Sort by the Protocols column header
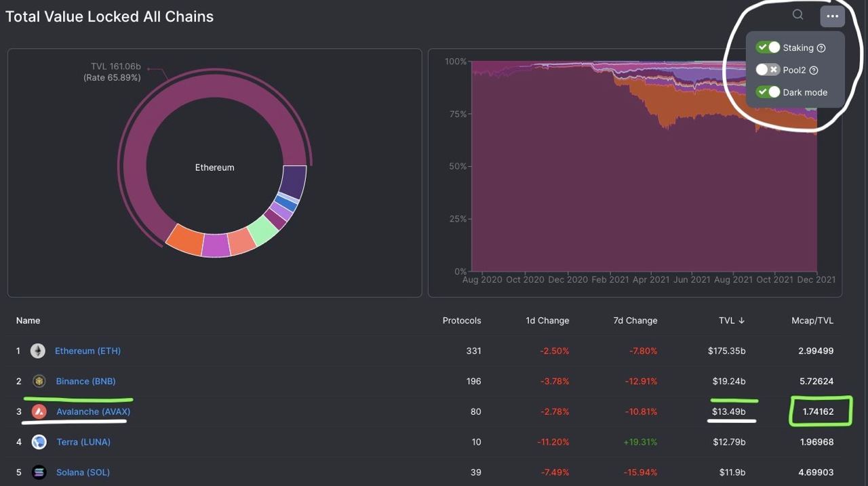 [x=462, y=321]
